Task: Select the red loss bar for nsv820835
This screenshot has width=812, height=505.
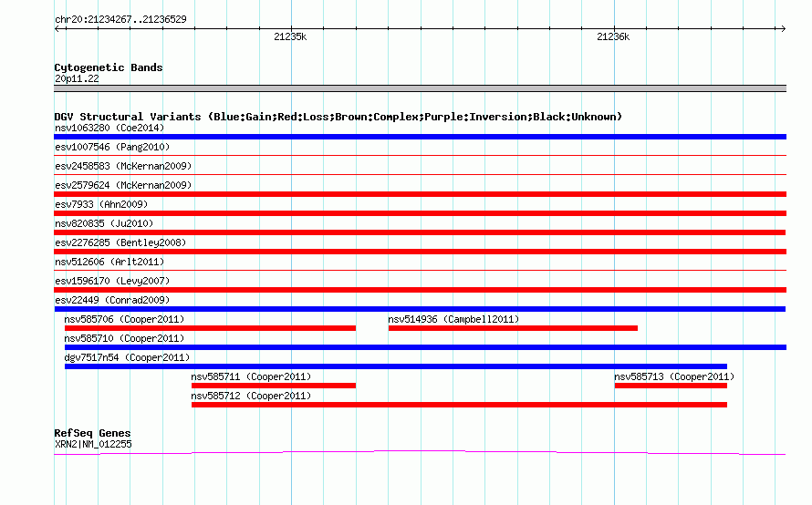Action: (420, 232)
